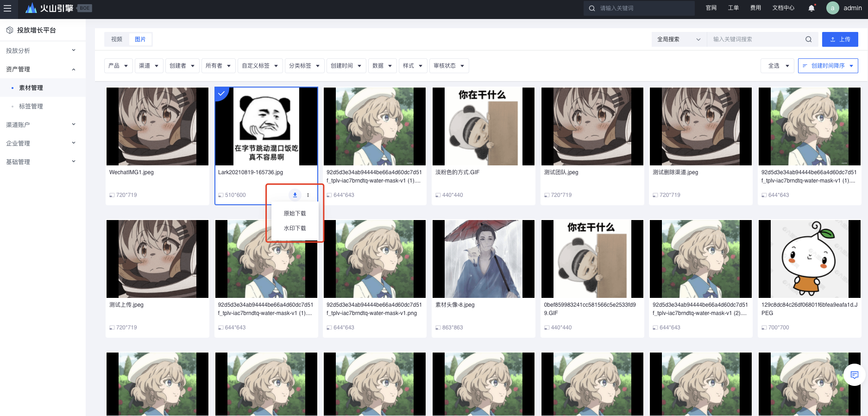This screenshot has width=868, height=416.
Task: Open the 测试团队.jpeg thumbnail
Action: pos(592,126)
